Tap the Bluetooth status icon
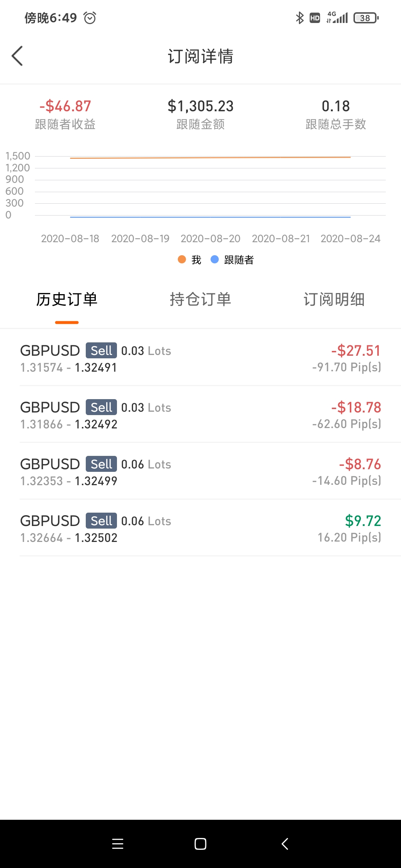The height and width of the screenshot is (868, 401). [299, 18]
